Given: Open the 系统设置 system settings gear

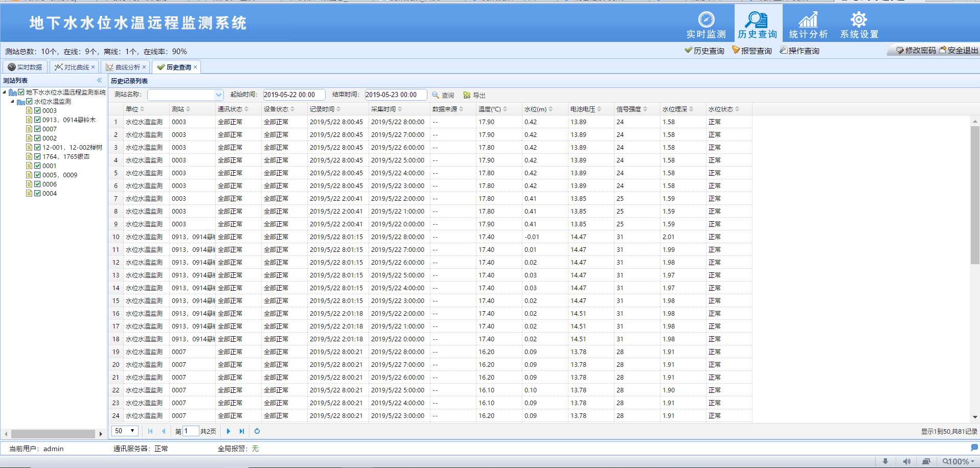Looking at the screenshot, I should pos(859,25).
